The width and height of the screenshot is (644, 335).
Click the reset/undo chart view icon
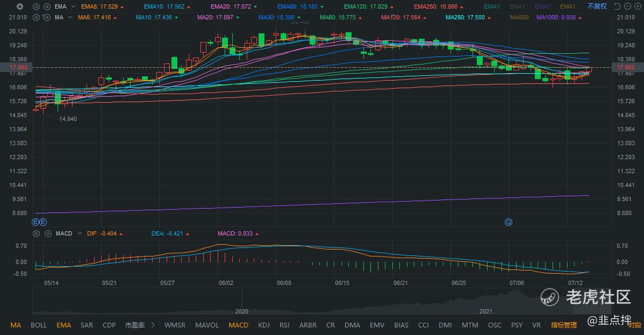click(617, 6)
